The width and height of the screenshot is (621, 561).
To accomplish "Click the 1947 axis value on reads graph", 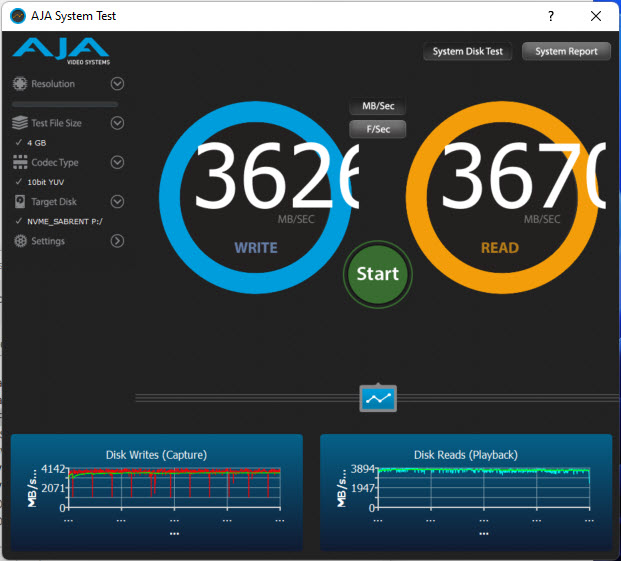I will [x=362, y=488].
